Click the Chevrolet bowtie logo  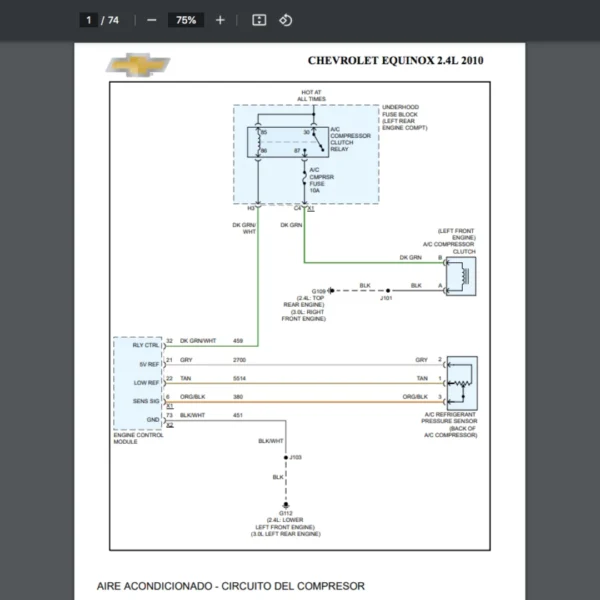tap(139, 66)
